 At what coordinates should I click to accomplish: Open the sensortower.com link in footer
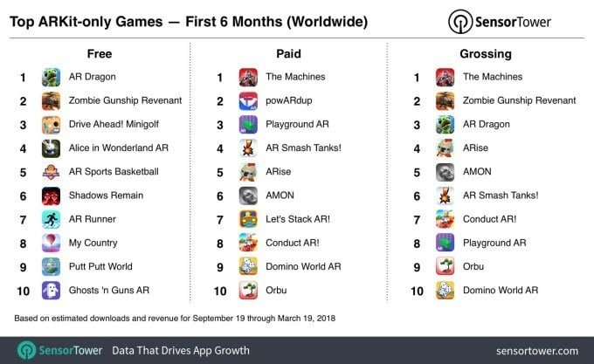coord(537,351)
